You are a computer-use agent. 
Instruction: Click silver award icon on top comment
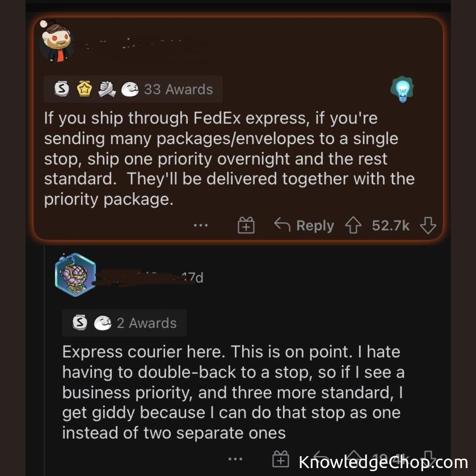coord(61,89)
